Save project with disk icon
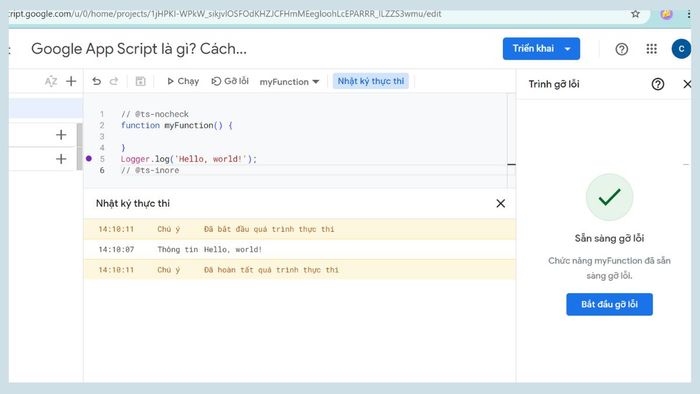 (140, 81)
